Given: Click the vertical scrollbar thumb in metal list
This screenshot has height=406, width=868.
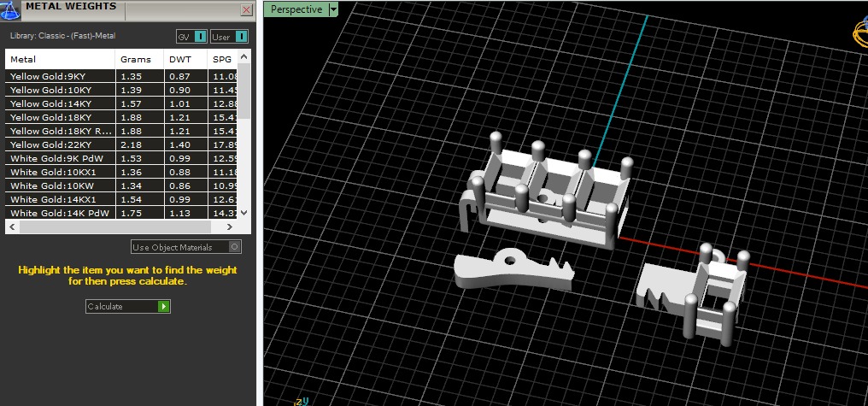Looking at the screenshot, I should pyautogui.click(x=244, y=91).
